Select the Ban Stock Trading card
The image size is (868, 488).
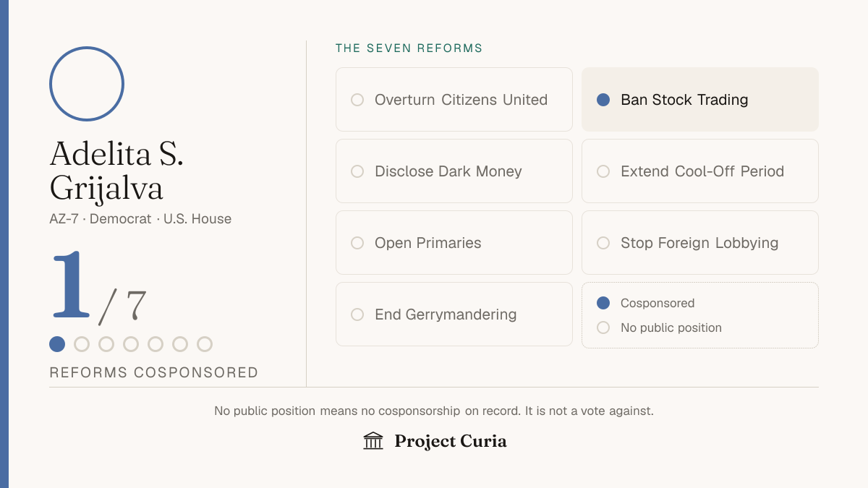pyautogui.click(x=700, y=100)
